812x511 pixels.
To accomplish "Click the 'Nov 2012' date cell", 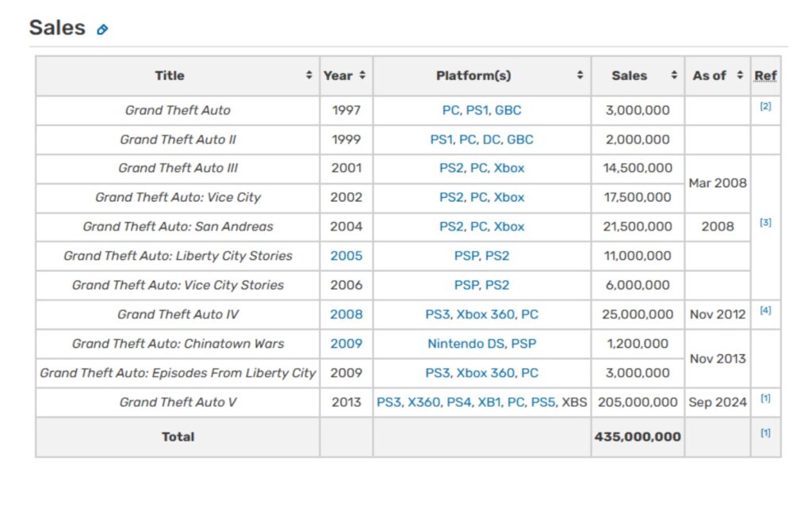I will (x=717, y=315).
